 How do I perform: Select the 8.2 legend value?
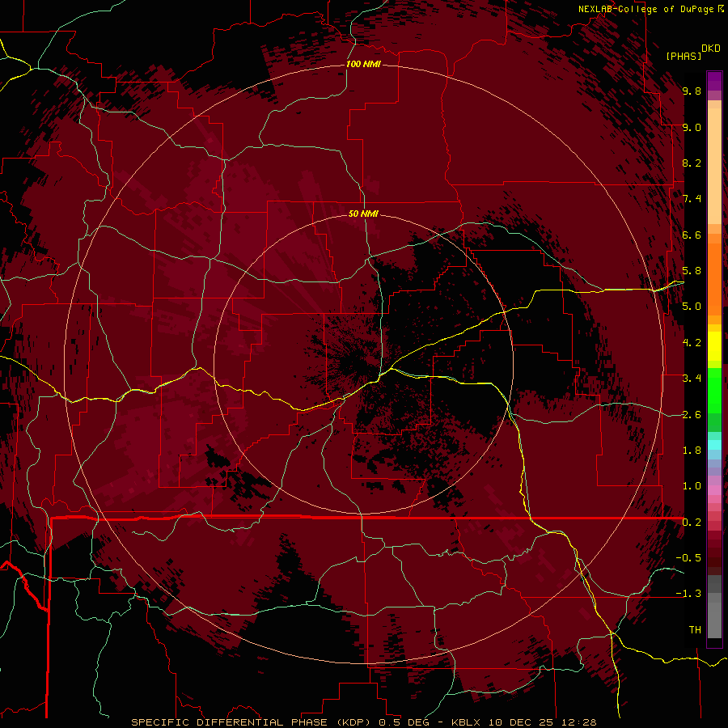(x=692, y=163)
